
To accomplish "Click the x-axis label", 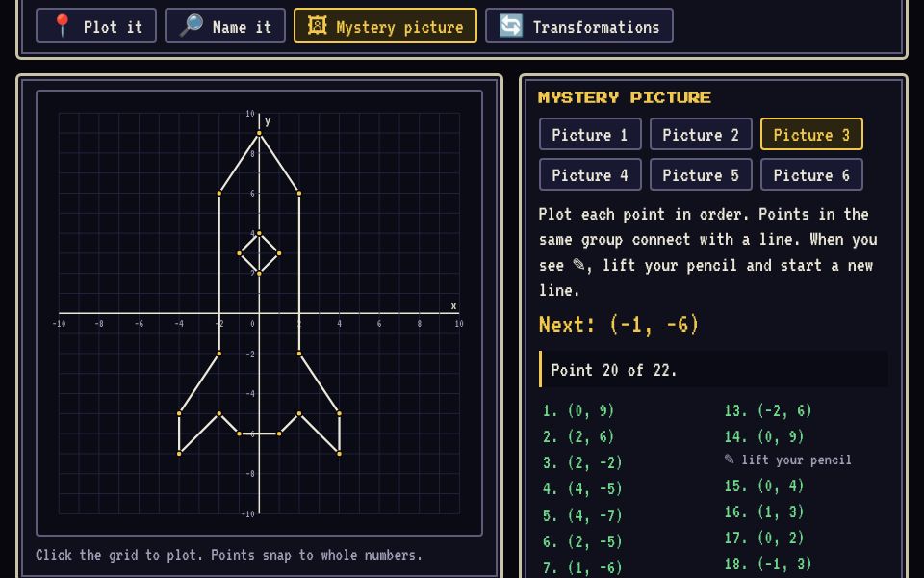I will 453,305.
